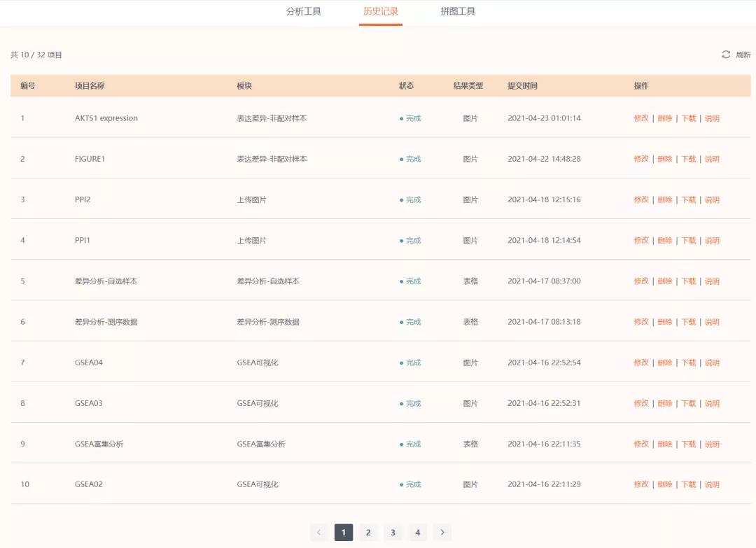The height and width of the screenshot is (548, 756).
Task: Open page 3 in pagination
Action: [393, 532]
